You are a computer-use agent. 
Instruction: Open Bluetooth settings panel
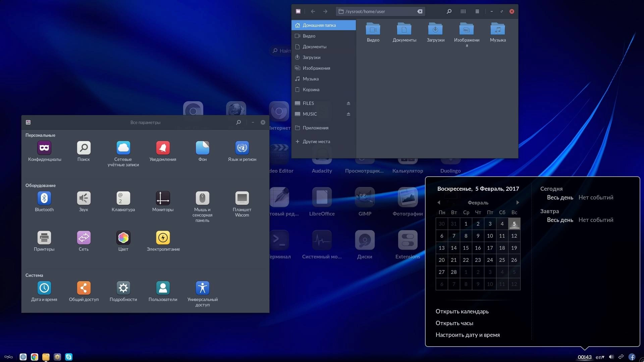click(x=44, y=198)
